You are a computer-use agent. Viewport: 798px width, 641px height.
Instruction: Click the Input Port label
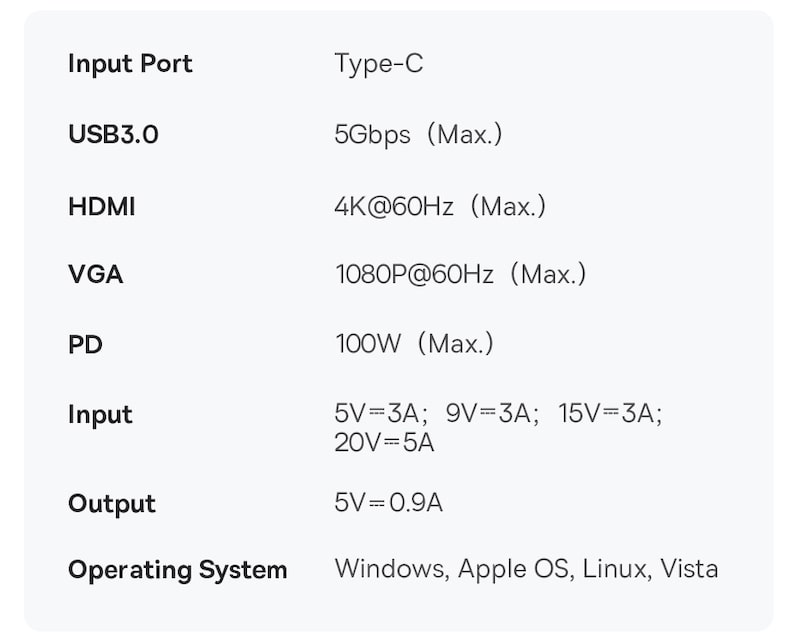coord(130,65)
